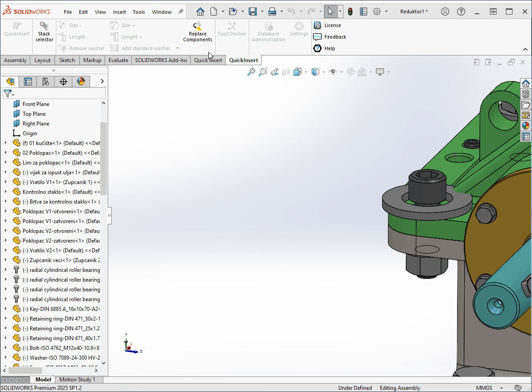Create a new document icon
532x392 pixels.
[214, 12]
